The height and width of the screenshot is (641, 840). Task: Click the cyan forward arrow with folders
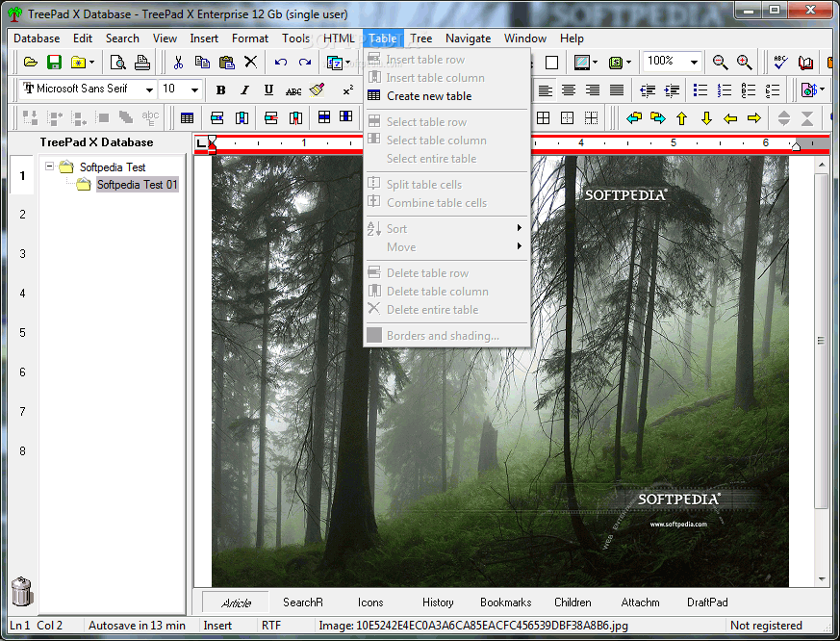click(x=658, y=118)
